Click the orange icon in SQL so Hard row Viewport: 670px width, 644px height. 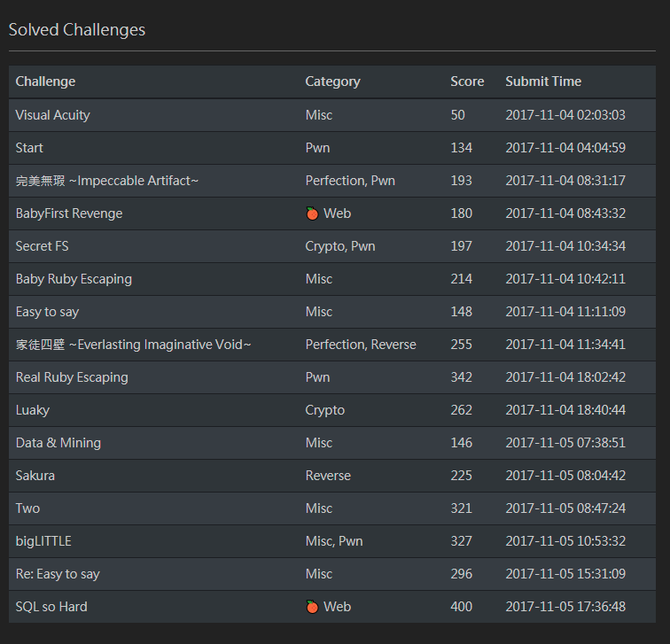point(311,606)
